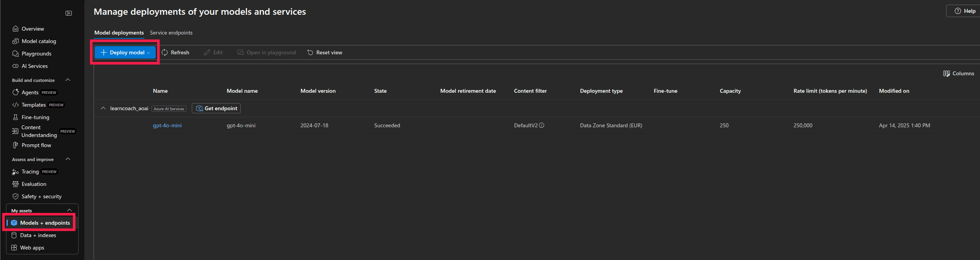Select Azure AI Services badge
The image size is (980, 260).
(169, 109)
